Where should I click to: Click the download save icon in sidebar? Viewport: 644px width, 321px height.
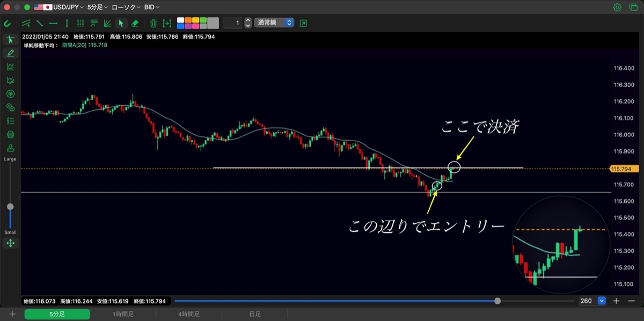pos(10,148)
